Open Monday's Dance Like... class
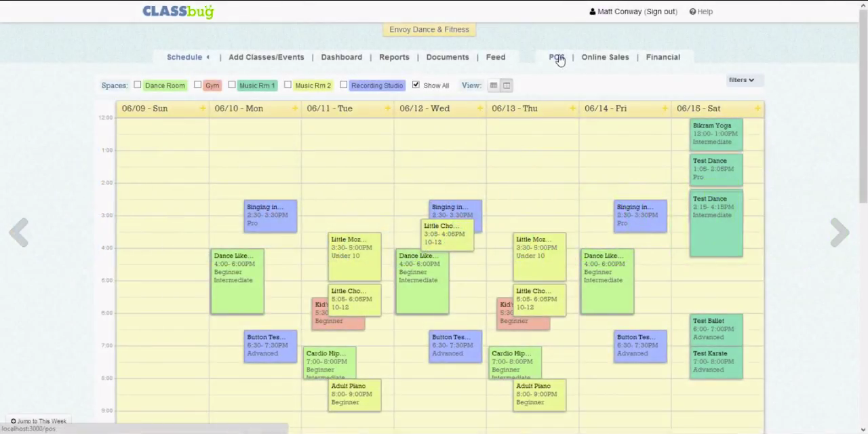The image size is (868, 434). [237, 281]
